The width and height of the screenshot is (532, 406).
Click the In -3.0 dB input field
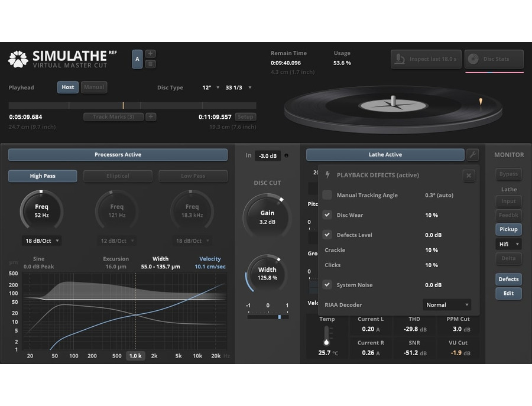pyautogui.click(x=268, y=155)
